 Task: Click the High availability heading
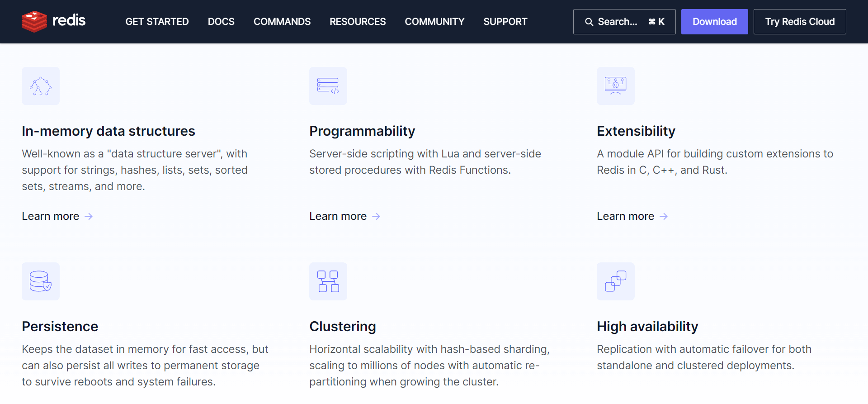tap(647, 327)
